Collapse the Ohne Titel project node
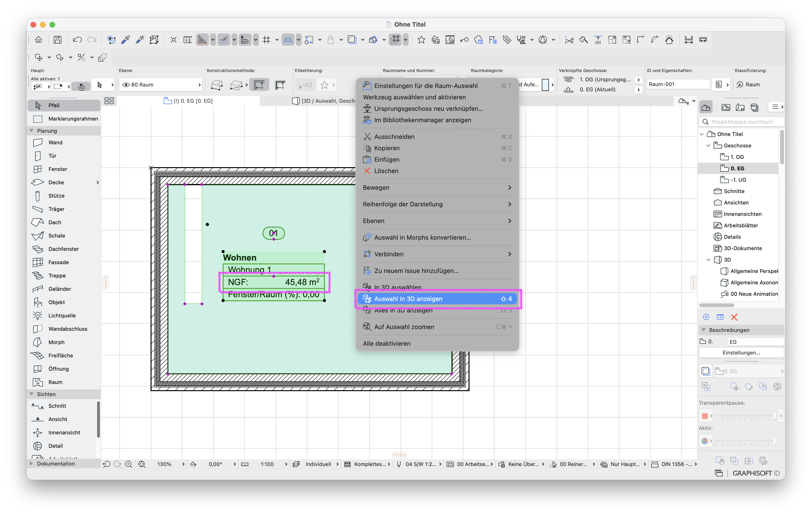This screenshot has width=812, height=515. pyautogui.click(x=702, y=134)
